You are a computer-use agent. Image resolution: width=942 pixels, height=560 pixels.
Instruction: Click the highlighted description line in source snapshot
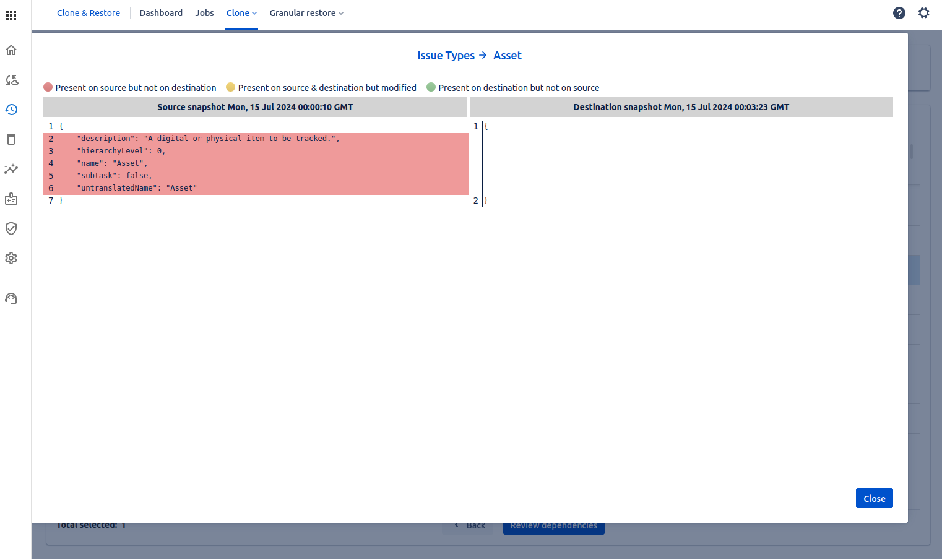(208, 139)
